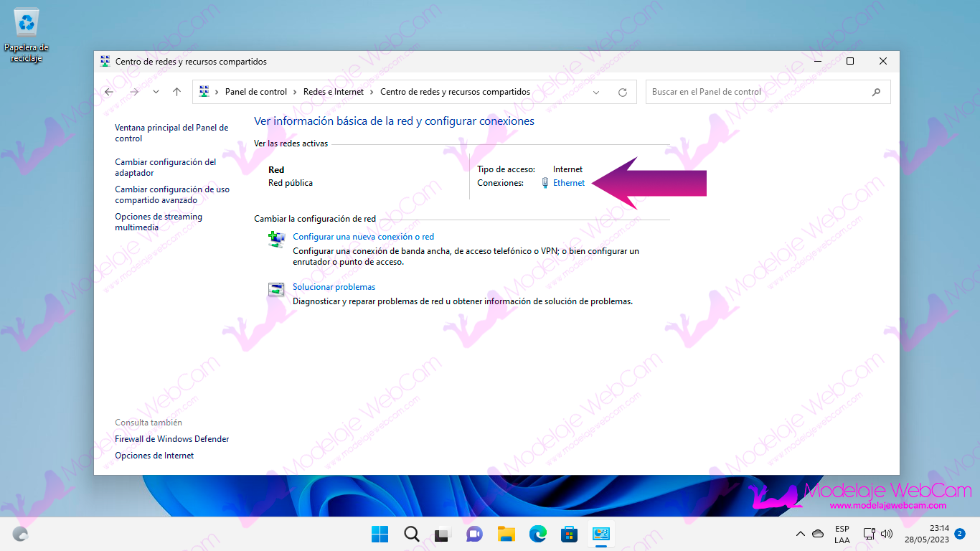Click Panel de control breadcrumb
The width and height of the screenshot is (980, 551).
click(x=255, y=92)
